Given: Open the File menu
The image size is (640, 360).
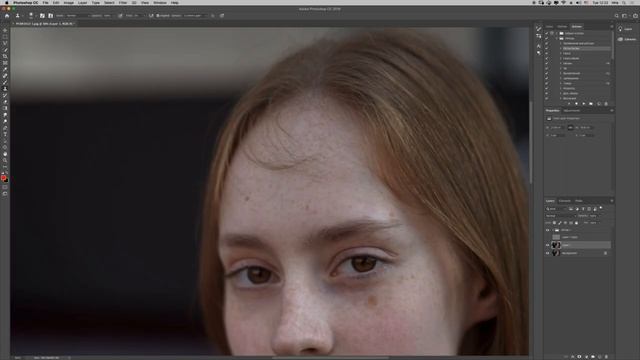Looking at the screenshot, I should [x=45, y=2].
